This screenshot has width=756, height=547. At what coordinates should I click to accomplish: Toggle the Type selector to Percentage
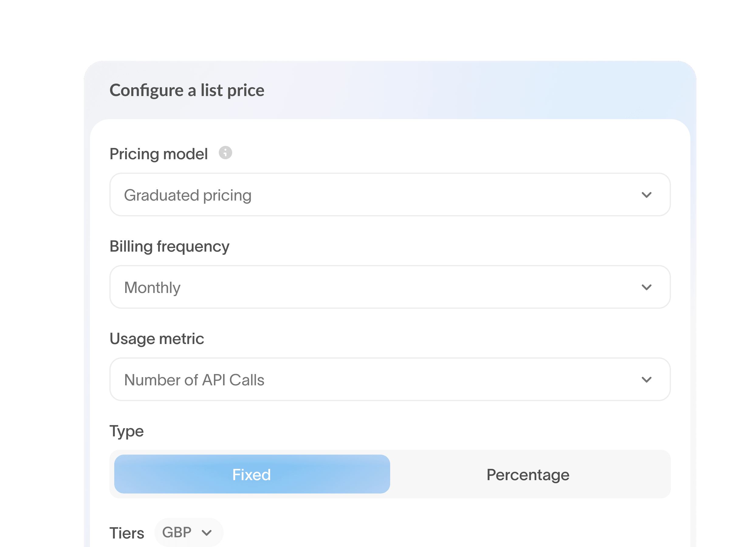[528, 474]
